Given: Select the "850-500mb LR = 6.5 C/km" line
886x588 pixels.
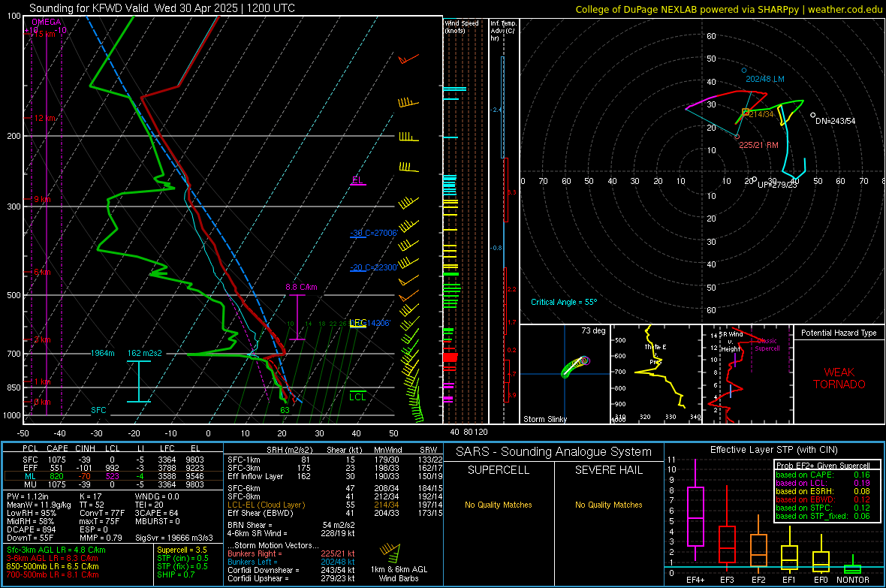Looking at the screenshot, I should click(x=53, y=566).
